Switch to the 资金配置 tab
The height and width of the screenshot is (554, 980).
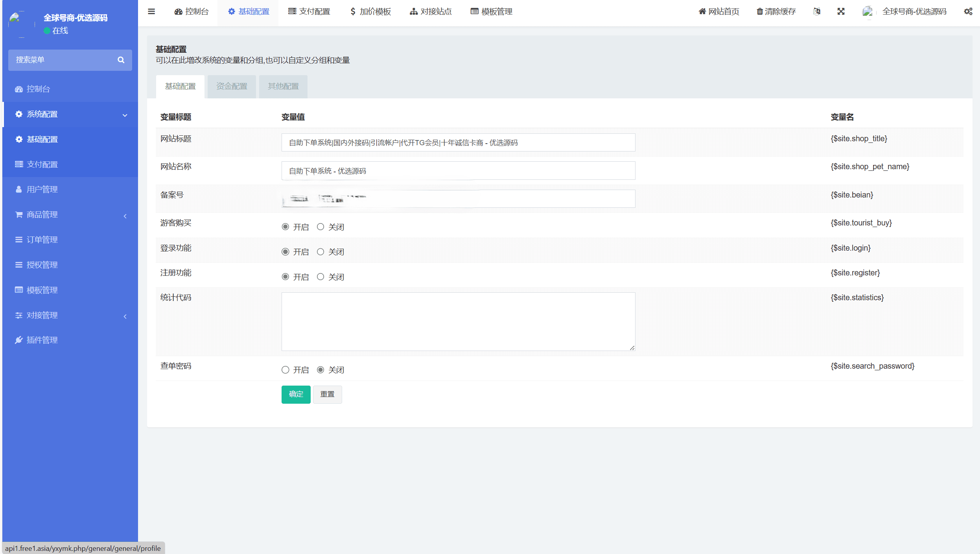coord(232,86)
